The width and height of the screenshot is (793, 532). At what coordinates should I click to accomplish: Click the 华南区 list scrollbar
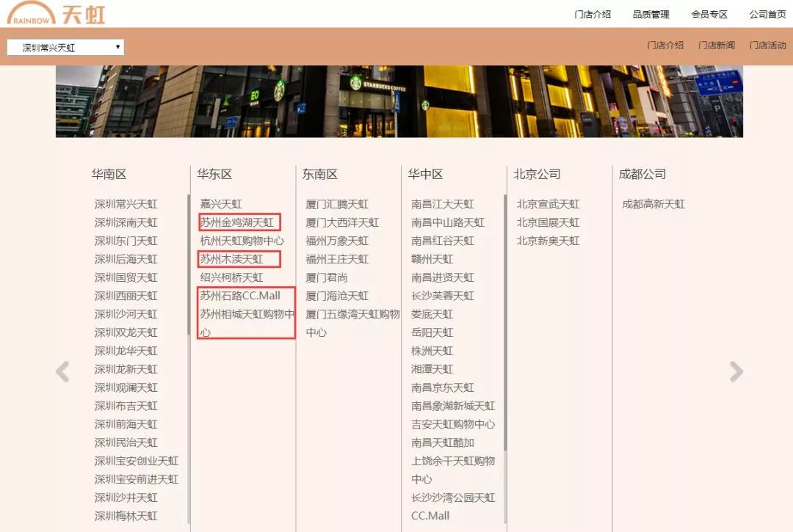pyautogui.click(x=189, y=264)
